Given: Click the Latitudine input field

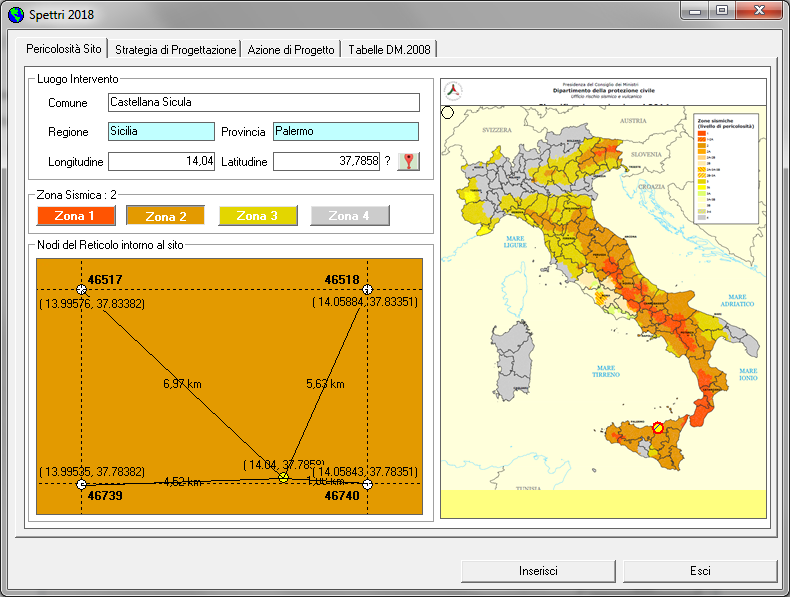Looking at the screenshot, I should tap(326, 161).
